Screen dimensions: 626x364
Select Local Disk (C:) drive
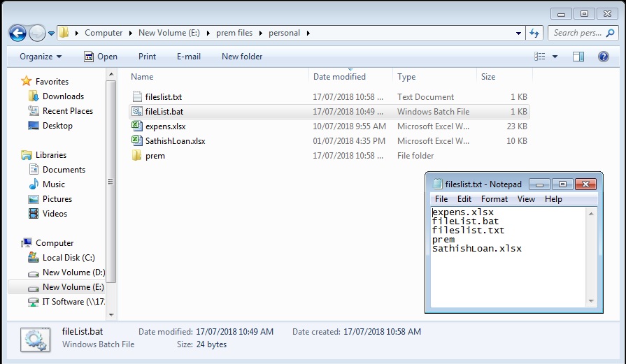tap(69, 258)
